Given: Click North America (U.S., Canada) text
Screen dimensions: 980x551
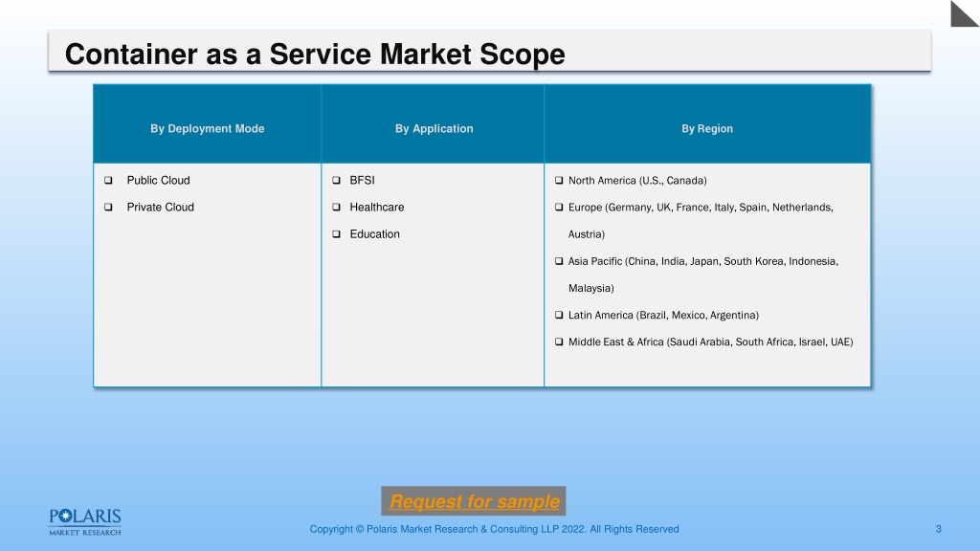Looking at the screenshot, I should [x=637, y=181].
